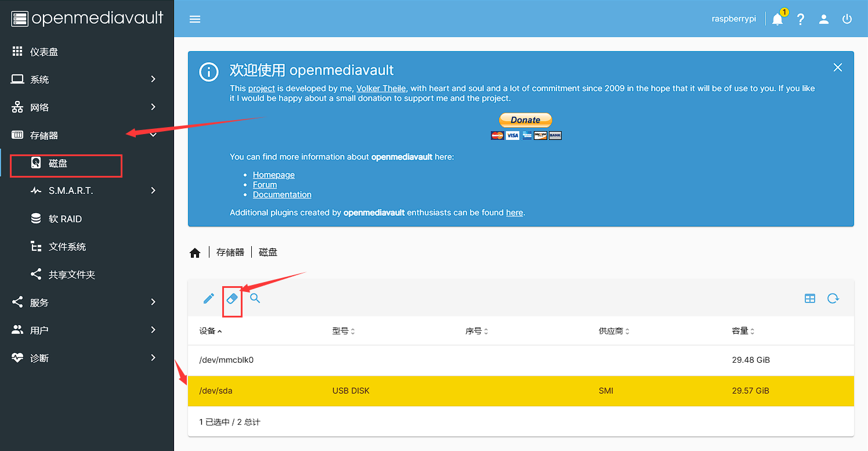868x451 pixels.
Task: Click the 诊断 heartbeat icon
Action: (17, 358)
